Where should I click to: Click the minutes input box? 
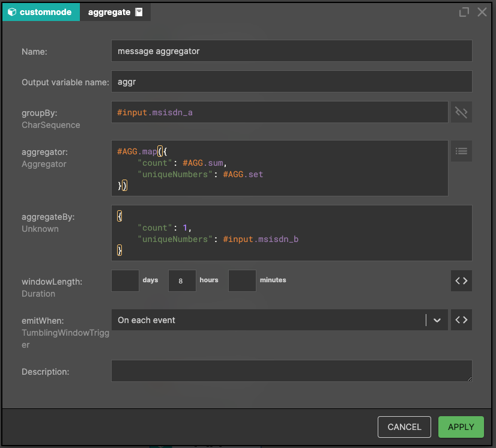click(243, 280)
